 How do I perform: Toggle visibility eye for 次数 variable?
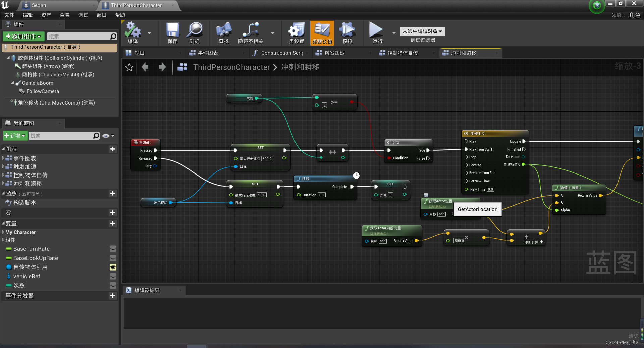(113, 285)
